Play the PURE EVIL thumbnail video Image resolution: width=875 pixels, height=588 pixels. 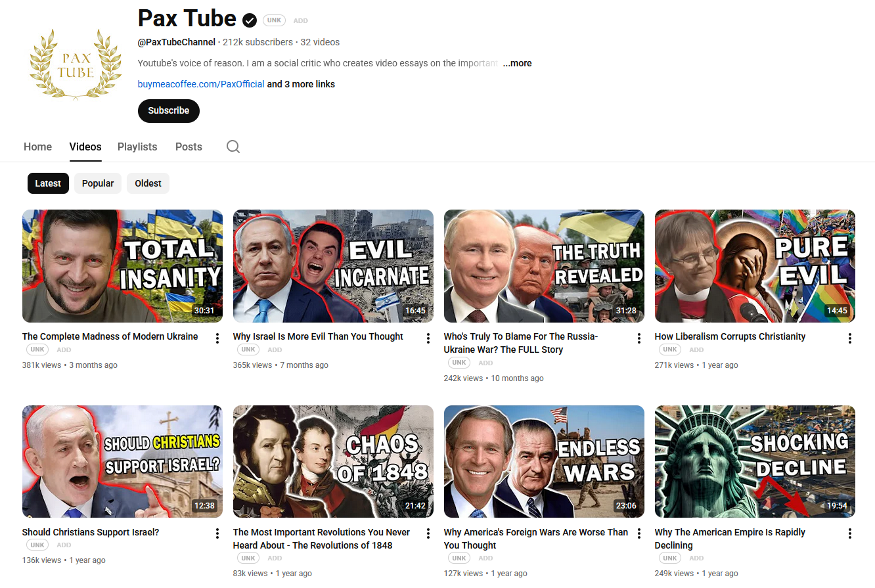(x=755, y=266)
